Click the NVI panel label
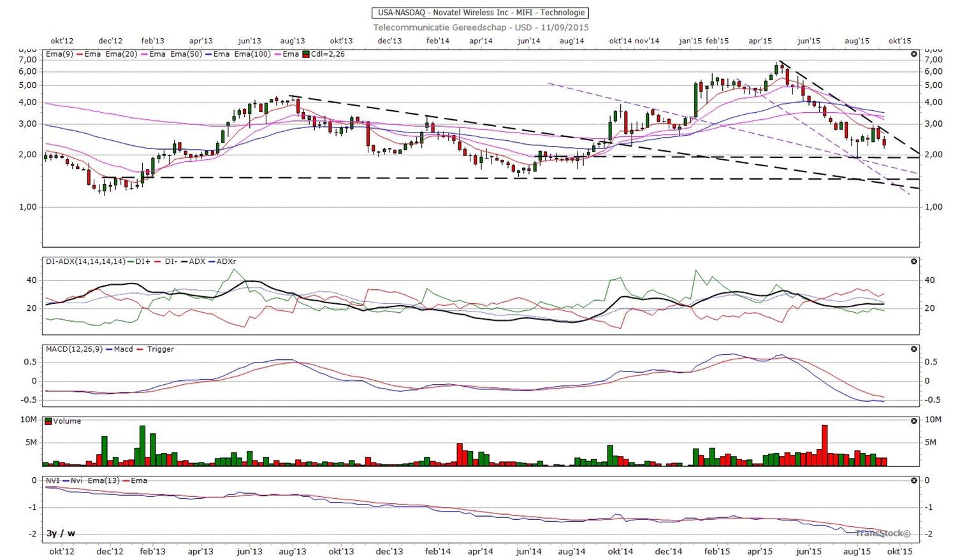 point(53,480)
